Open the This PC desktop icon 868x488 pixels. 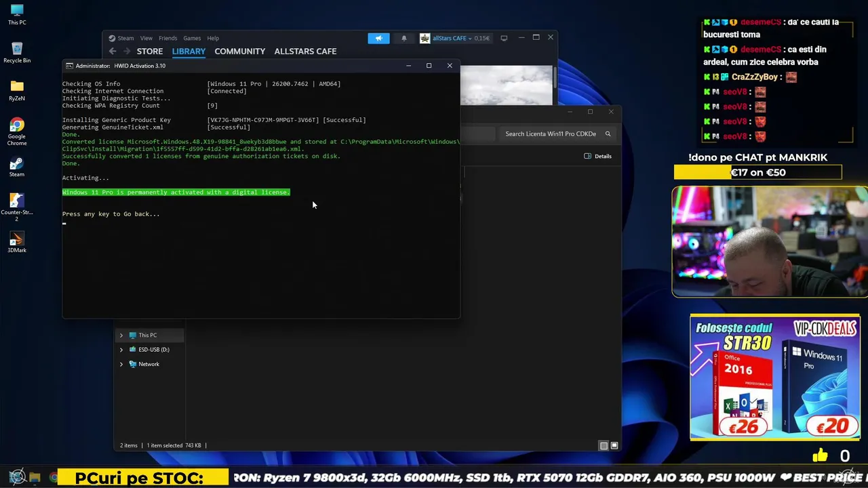coord(17,14)
